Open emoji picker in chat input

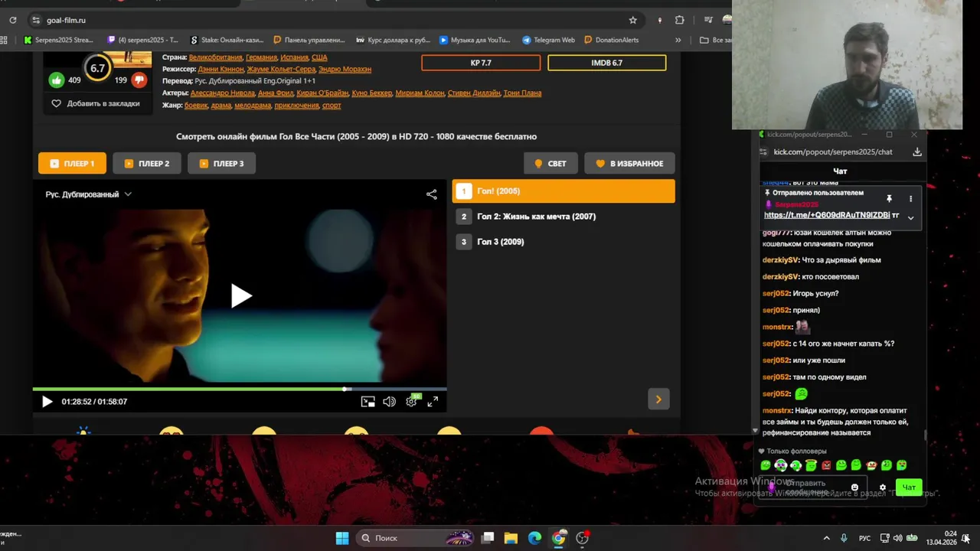pos(854,487)
